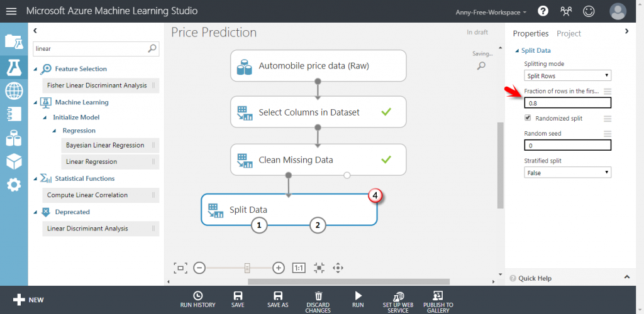Collapse the module palette with left chevron
644x314 pixels.
[x=35, y=30]
